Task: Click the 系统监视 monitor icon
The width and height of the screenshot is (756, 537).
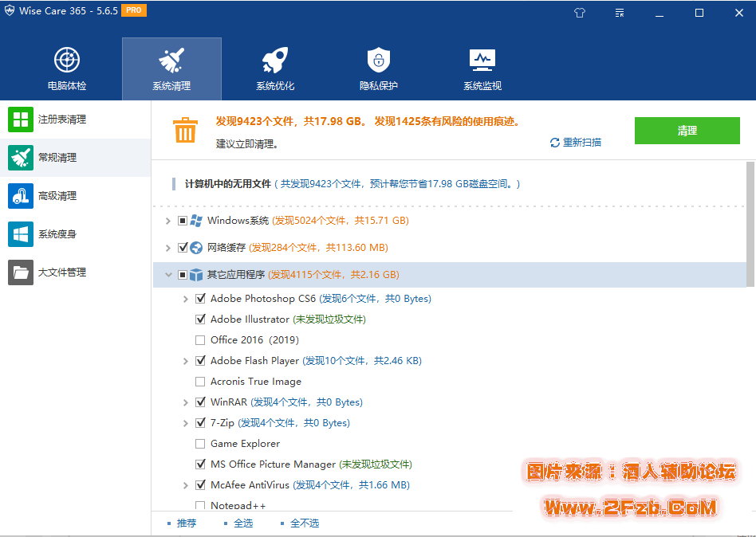Action: pyautogui.click(x=482, y=60)
